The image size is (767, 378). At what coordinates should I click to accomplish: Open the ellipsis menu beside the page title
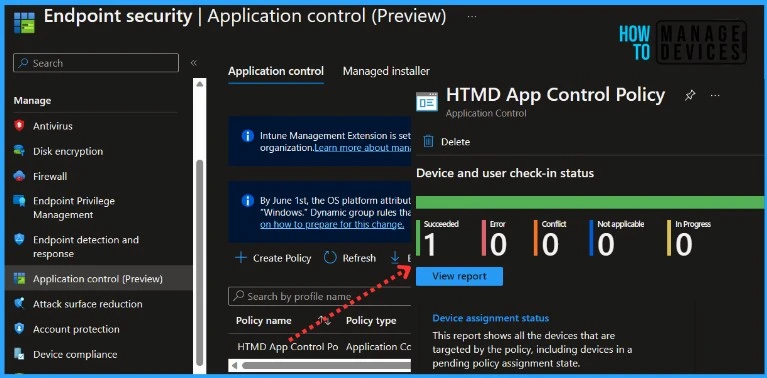coord(472,17)
